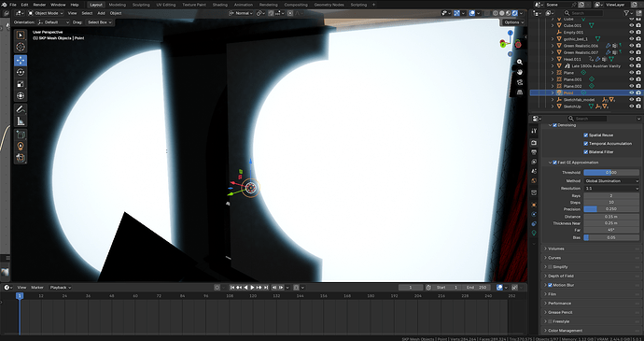Image resolution: width=644 pixels, height=341 pixels.
Task: Switch to orthographic grid view icon
Action: [520, 92]
